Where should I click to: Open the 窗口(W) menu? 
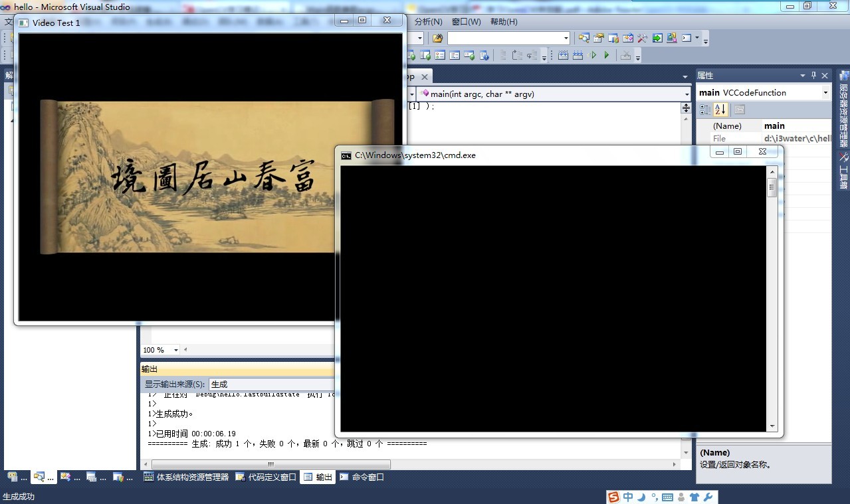pos(466,22)
